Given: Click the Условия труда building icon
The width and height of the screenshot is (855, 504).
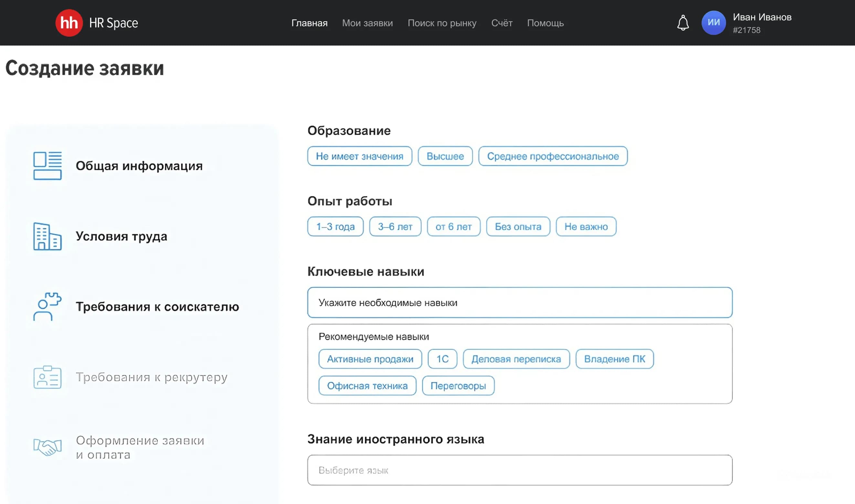Looking at the screenshot, I should (47, 236).
